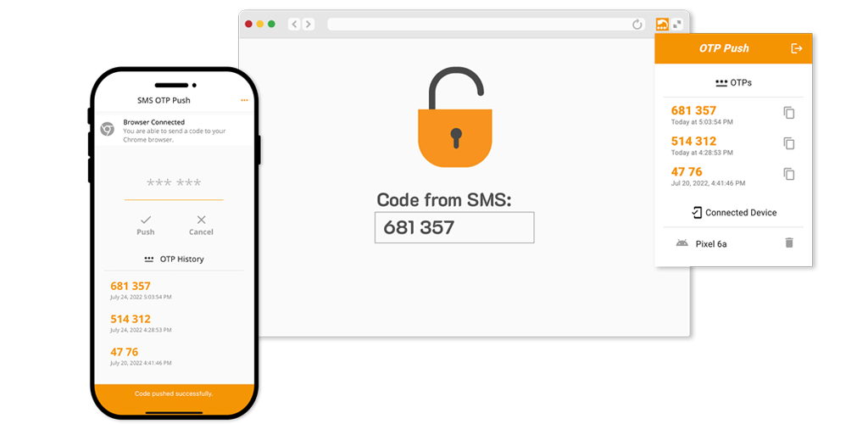Click the browser reload icon

(637, 25)
